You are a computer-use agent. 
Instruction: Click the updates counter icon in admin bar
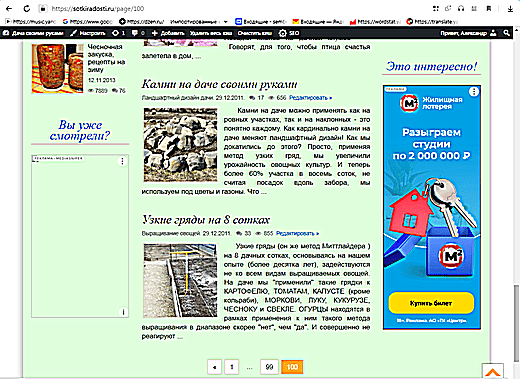(119, 33)
